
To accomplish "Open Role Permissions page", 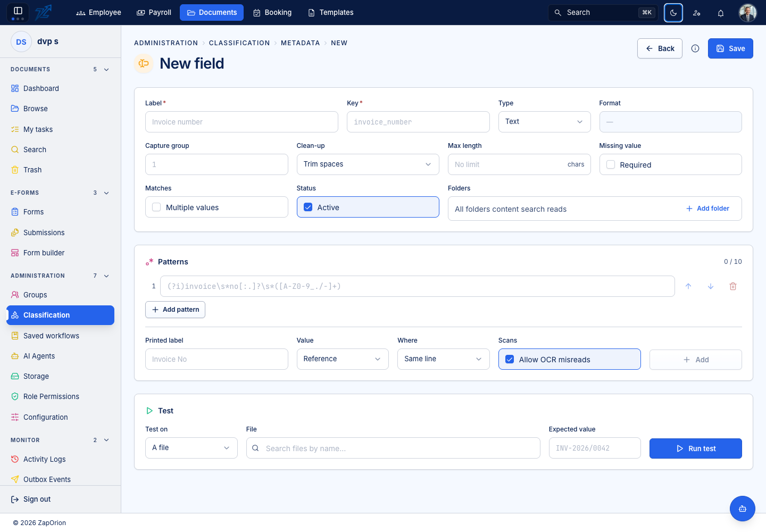I will [x=61, y=396].
